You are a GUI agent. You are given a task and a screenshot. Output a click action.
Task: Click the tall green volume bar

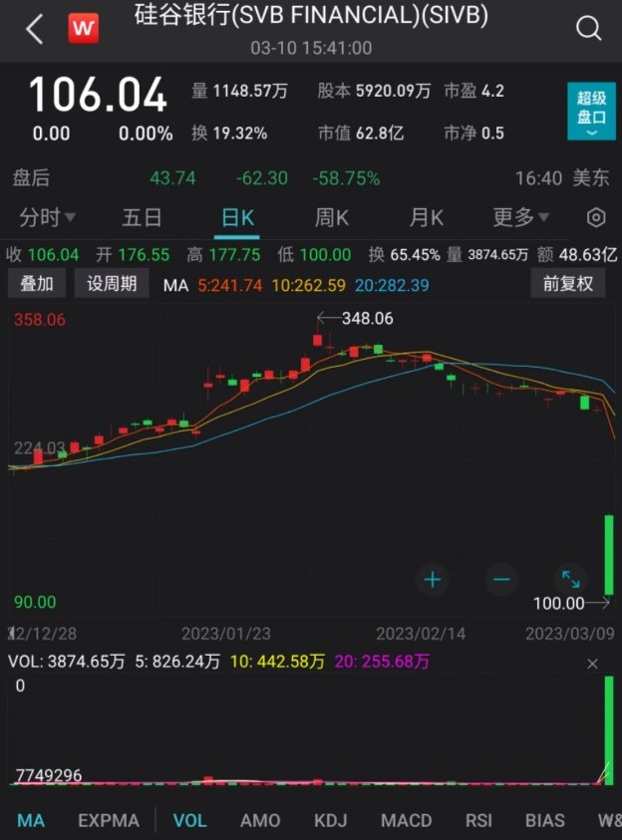point(609,730)
